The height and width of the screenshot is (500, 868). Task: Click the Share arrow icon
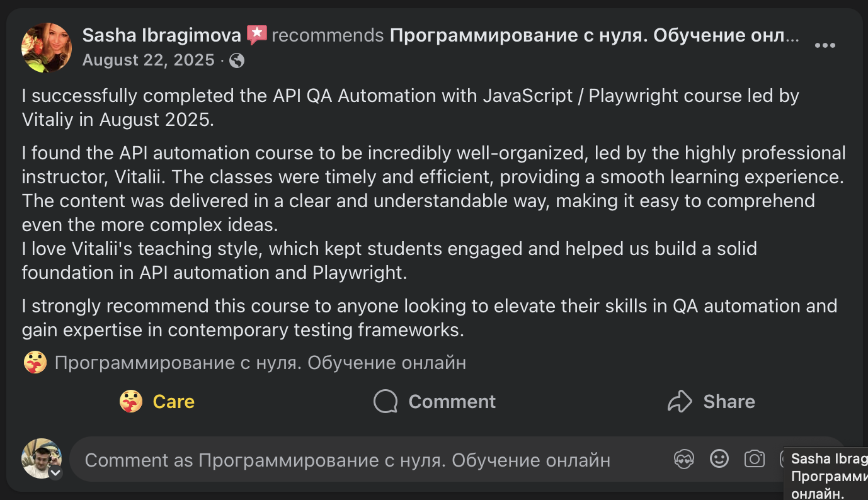click(x=680, y=401)
